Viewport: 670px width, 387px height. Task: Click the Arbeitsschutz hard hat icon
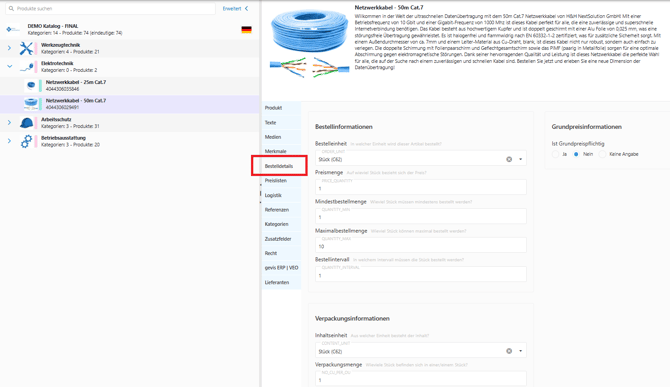pyautogui.click(x=26, y=123)
